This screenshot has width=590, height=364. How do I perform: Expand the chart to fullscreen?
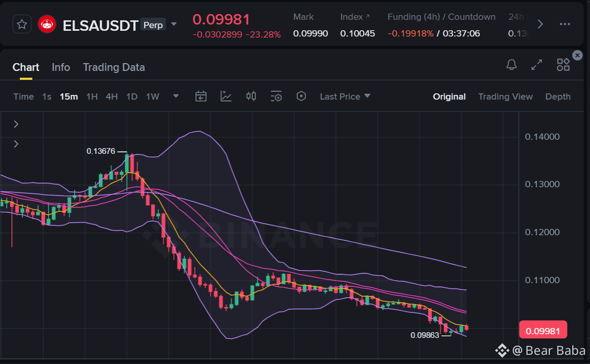537,65
